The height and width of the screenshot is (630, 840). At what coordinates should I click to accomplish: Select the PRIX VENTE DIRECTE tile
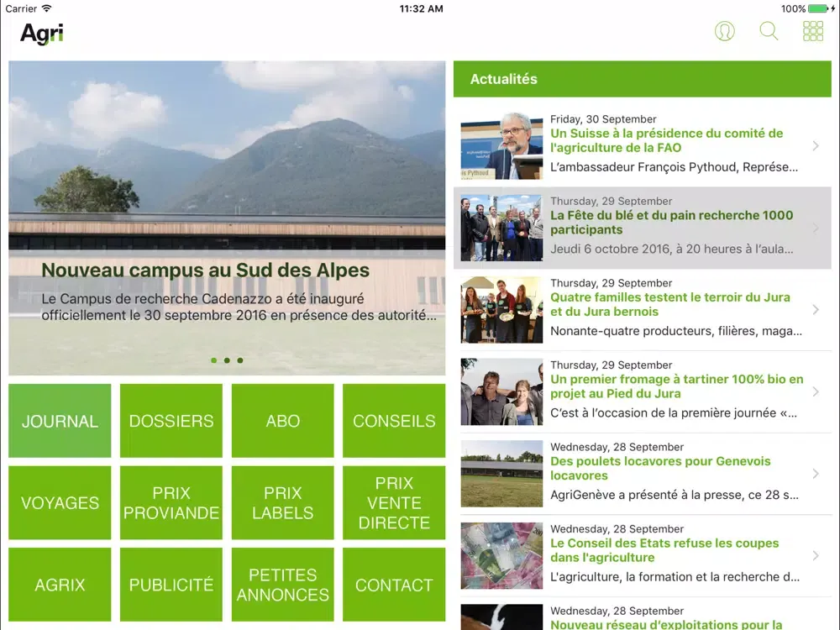[x=394, y=502]
